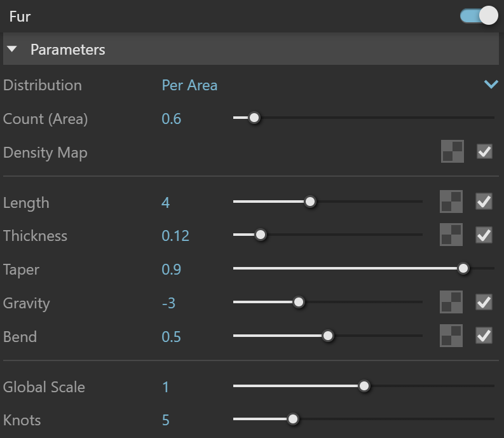The height and width of the screenshot is (438, 504).
Task: Open the Thickness texture map slot
Action: (451, 235)
